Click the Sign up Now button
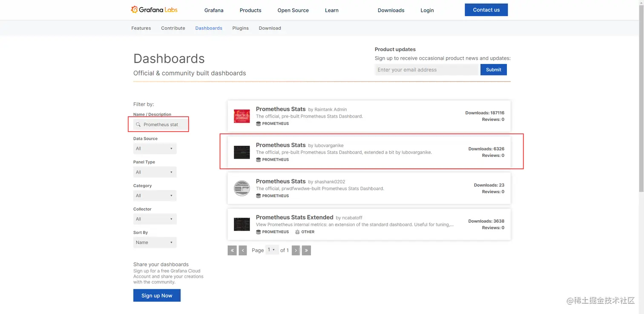644x314 pixels. [157, 295]
